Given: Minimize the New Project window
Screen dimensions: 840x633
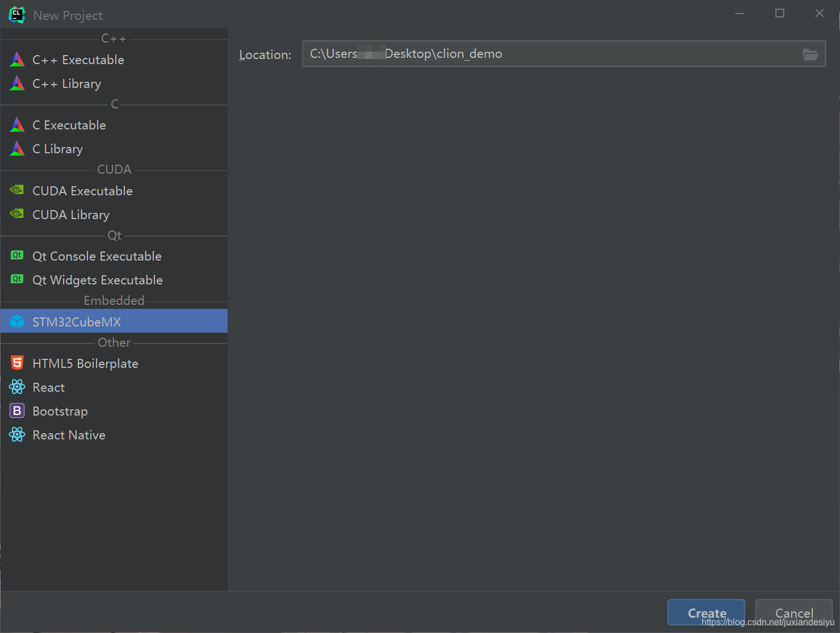Looking at the screenshot, I should 740,13.
